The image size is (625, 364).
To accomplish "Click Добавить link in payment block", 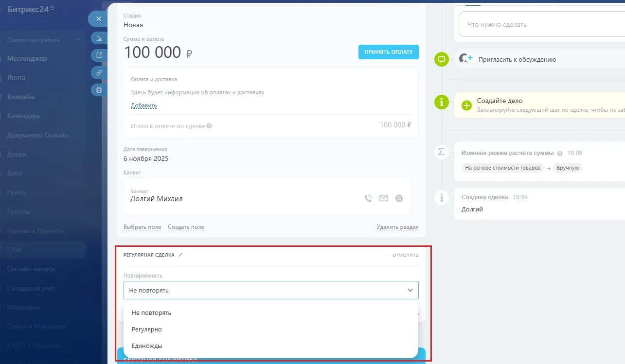I will coord(143,105).
